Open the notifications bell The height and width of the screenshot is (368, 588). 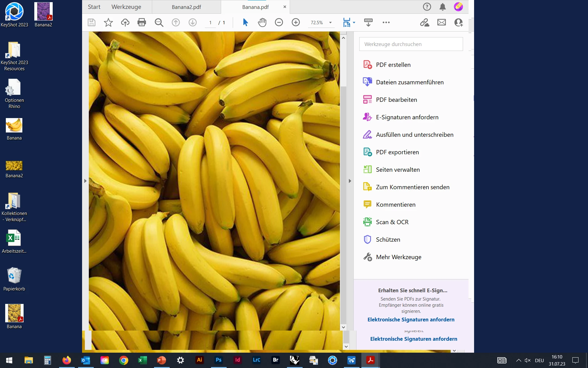point(443,7)
